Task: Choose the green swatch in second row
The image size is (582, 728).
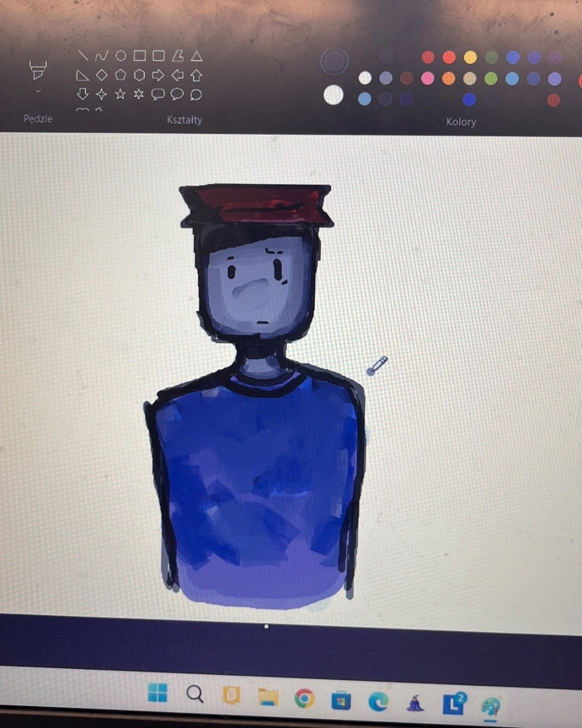Action: pos(491,78)
